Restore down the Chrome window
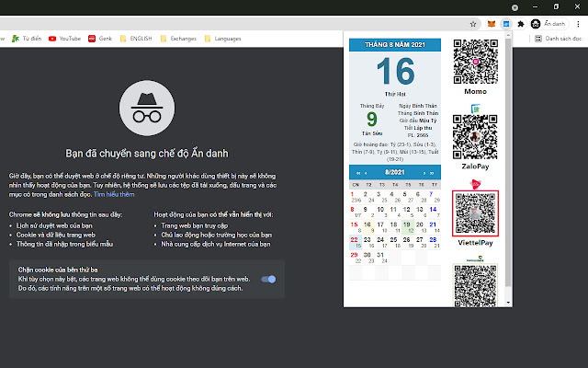The height and width of the screenshot is (368, 588). point(556,6)
